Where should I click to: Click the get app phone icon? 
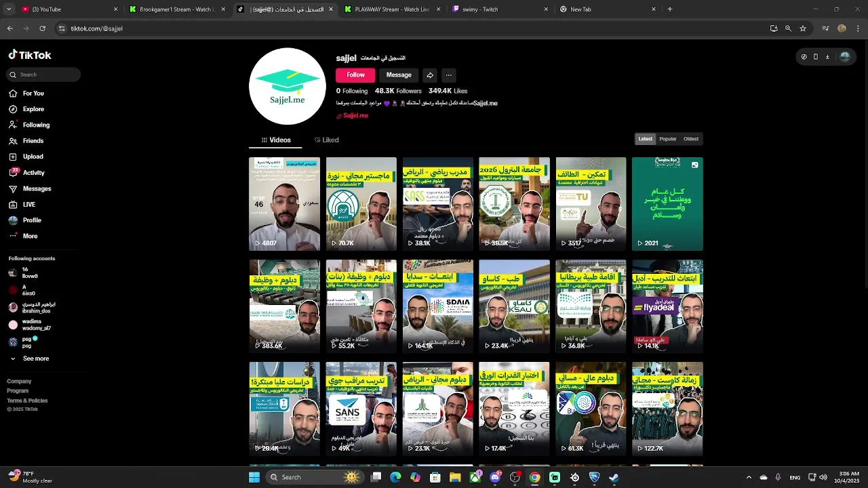(x=816, y=57)
